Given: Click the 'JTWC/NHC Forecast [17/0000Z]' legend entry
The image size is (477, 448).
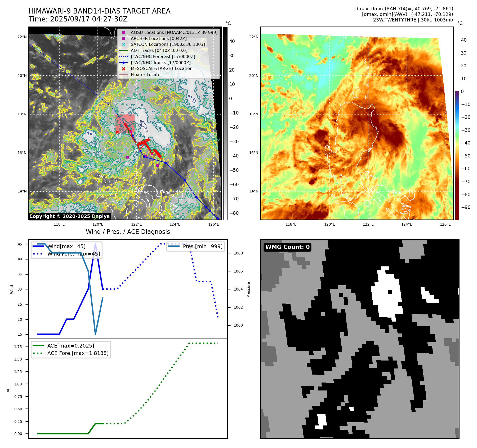Looking at the screenshot, I should (x=157, y=56).
